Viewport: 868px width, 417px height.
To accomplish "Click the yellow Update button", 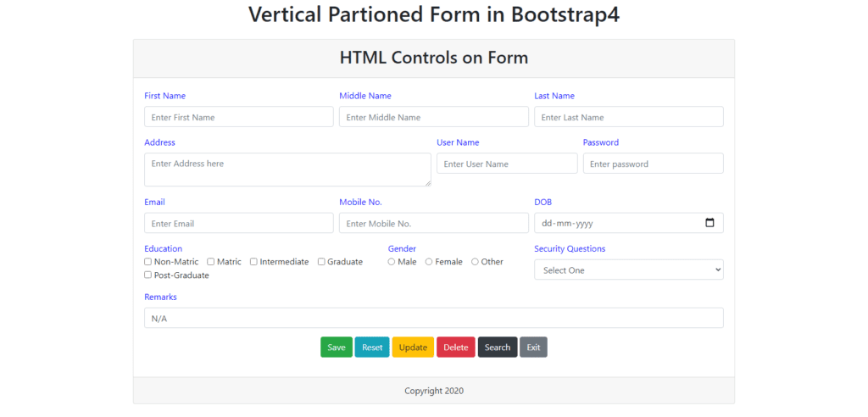I will (413, 347).
